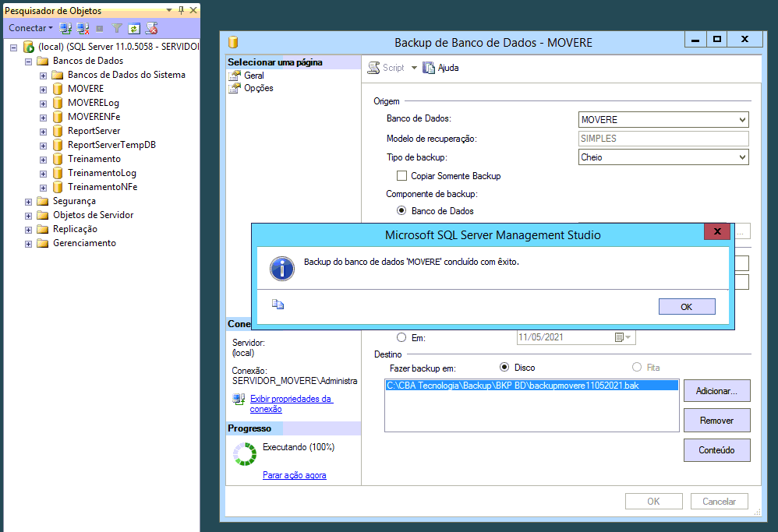The image size is (778, 532).
Task: Click the MOVERE database cylinder icon
Action: coord(58,89)
